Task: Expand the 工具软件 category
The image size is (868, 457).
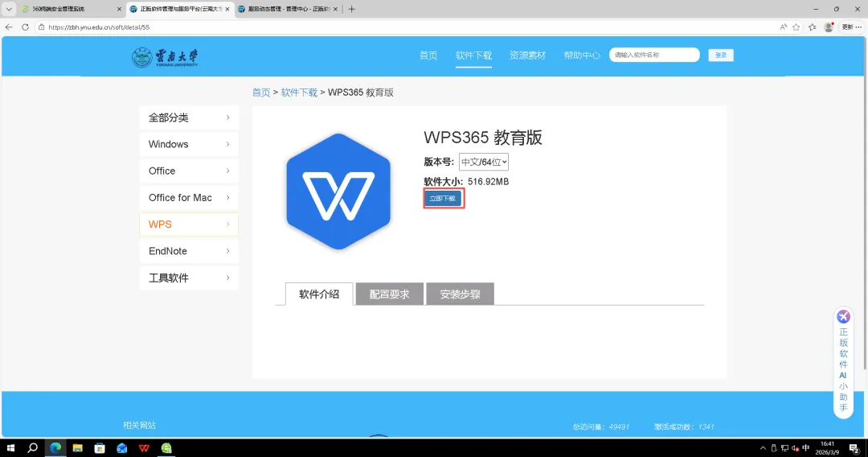Action: point(189,278)
